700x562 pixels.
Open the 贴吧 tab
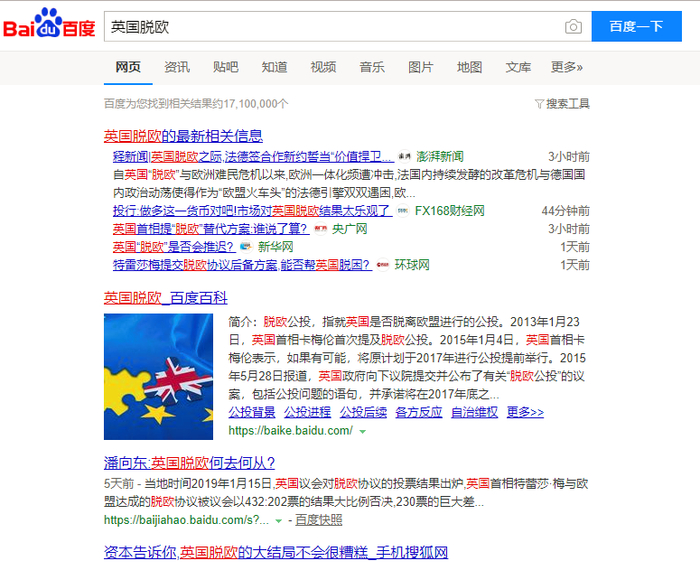(225, 67)
